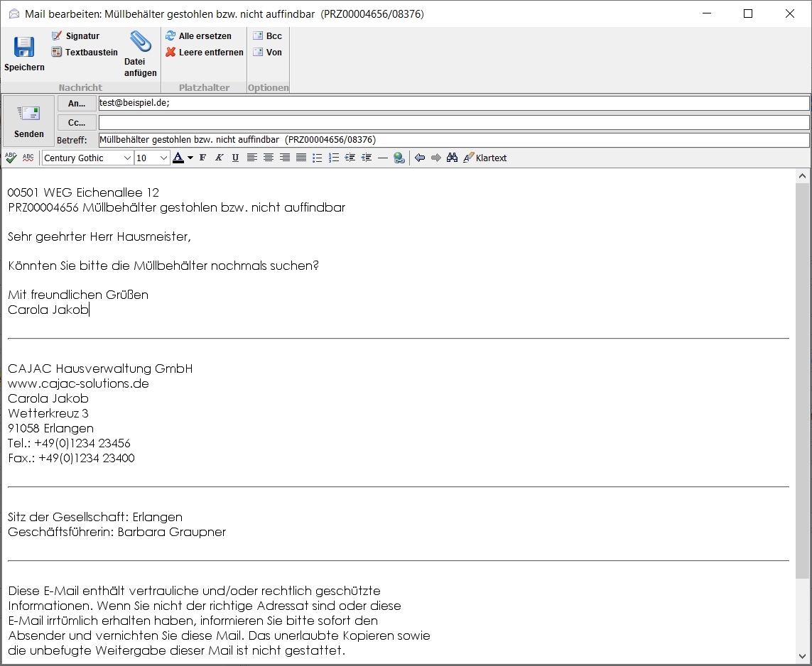Align text right
The height and width of the screenshot is (666, 812).
point(284,158)
